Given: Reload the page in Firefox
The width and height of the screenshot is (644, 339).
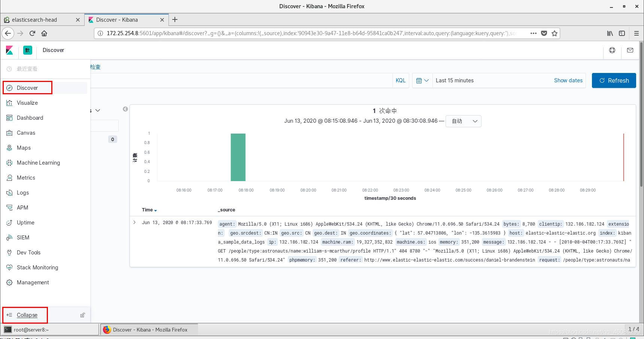Looking at the screenshot, I should [32, 33].
